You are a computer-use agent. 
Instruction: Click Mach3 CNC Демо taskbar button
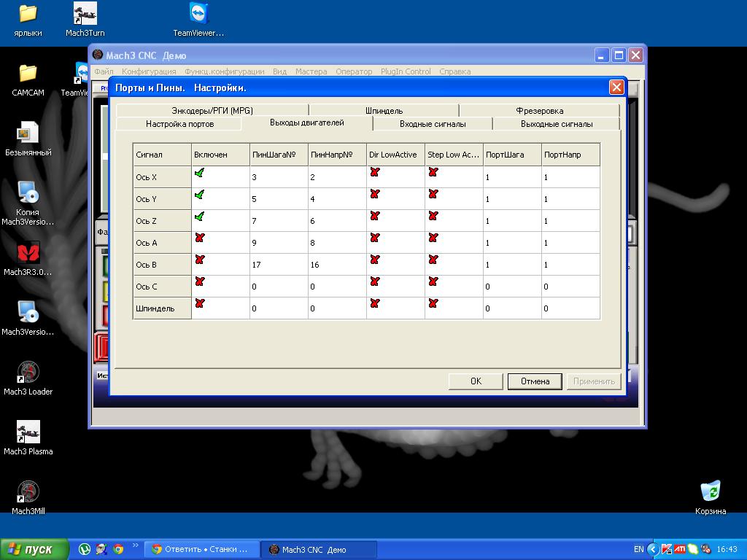pyautogui.click(x=320, y=550)
